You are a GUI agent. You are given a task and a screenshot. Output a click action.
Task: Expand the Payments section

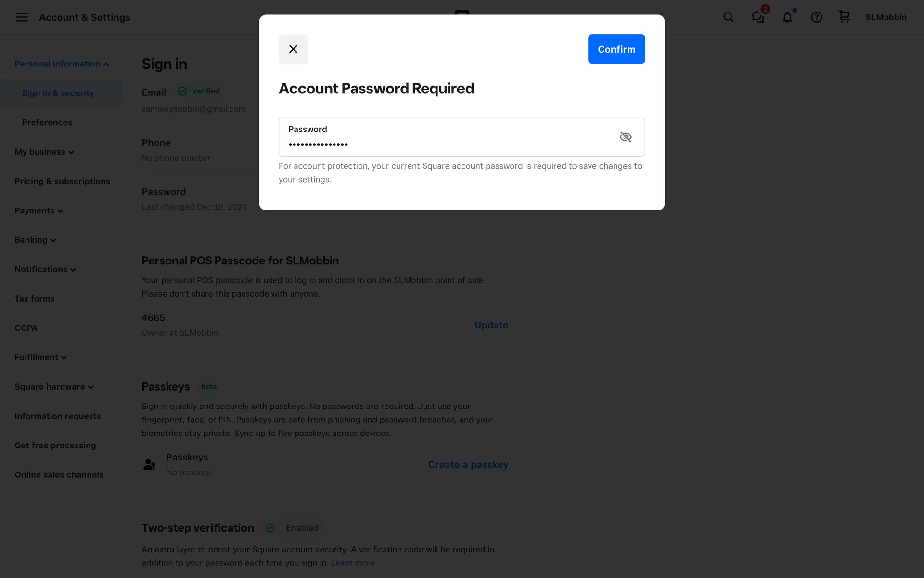point(39,210)
